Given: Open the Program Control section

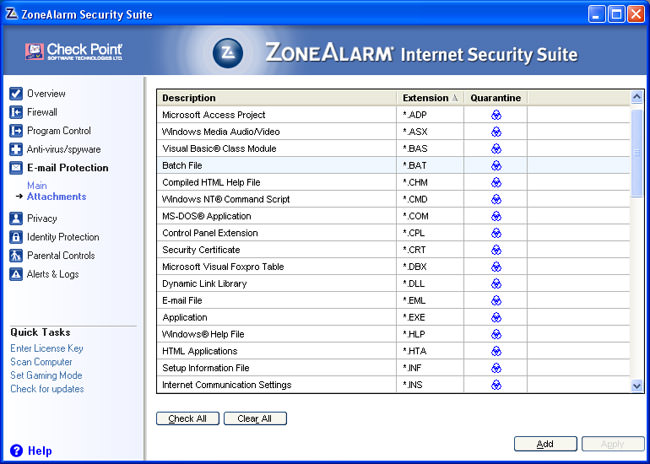Looking at the screenshot, I should pos(59,131).
